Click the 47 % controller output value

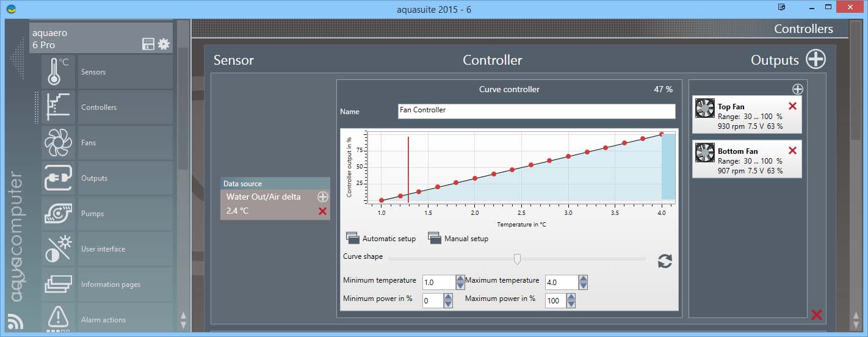(663, 89)
